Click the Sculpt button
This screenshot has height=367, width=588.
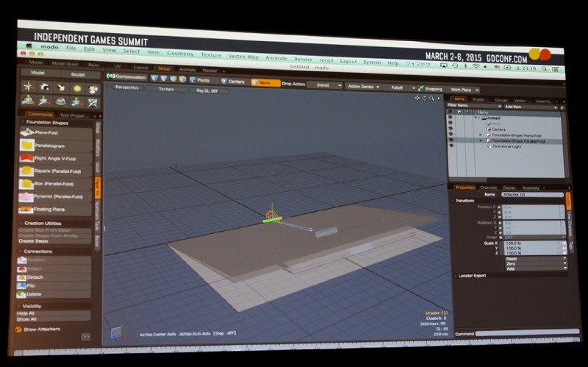pyautogui.click(x=78, y=75)
